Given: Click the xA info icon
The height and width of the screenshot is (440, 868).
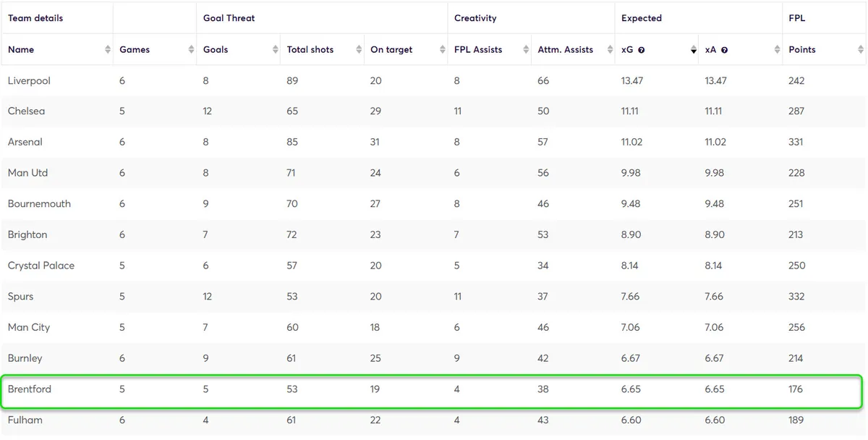Looking at the screenshot, I should click(724, 49).
